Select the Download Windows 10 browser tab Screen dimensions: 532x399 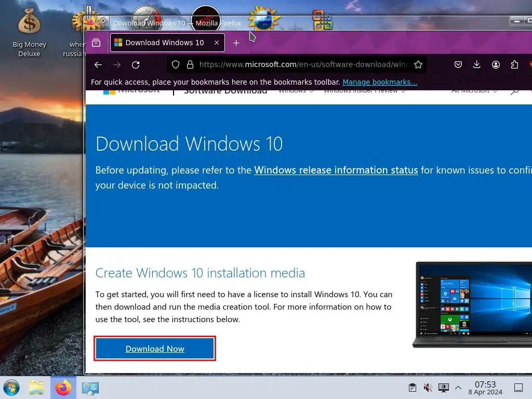point(167,43)
